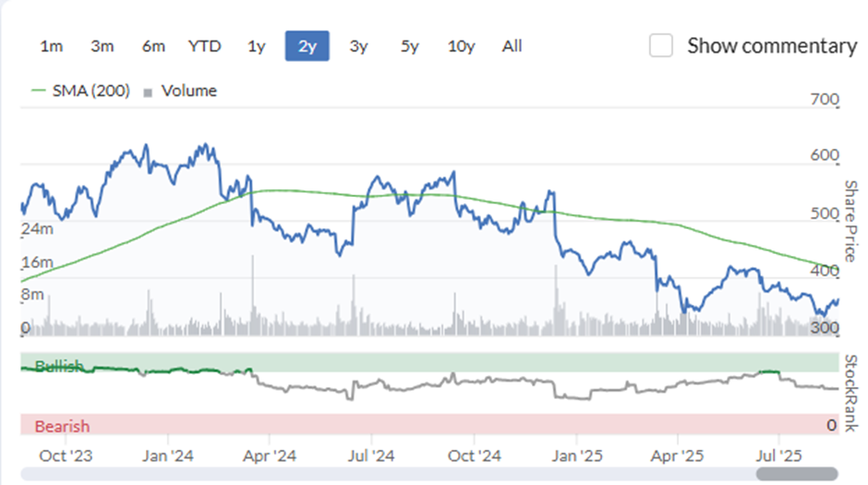Switch chart to 6m range
The width and height of the screenshot is (868, 485).
(x=153, y=46)
